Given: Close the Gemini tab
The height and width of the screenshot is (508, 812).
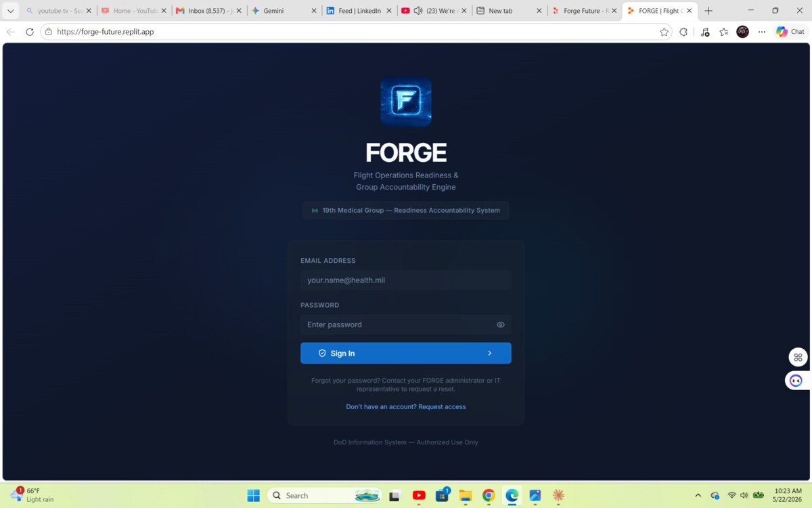Looking at the screenshot, I should (313, 11).
